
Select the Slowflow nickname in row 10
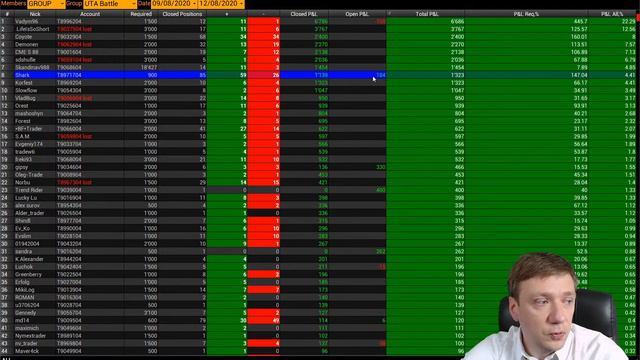(x=26, y=91)
